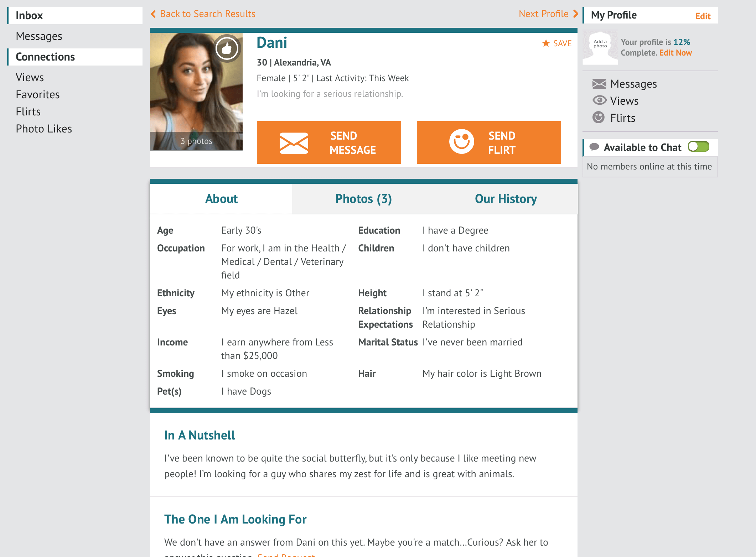
Task: Open the Our History tab
Action: pos(507,198)
